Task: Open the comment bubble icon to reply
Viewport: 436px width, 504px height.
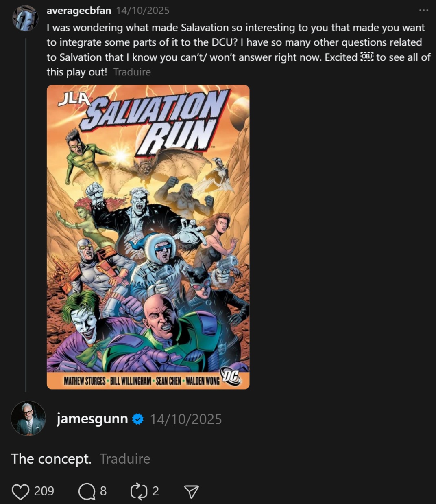Action: (x=87, y=491)
